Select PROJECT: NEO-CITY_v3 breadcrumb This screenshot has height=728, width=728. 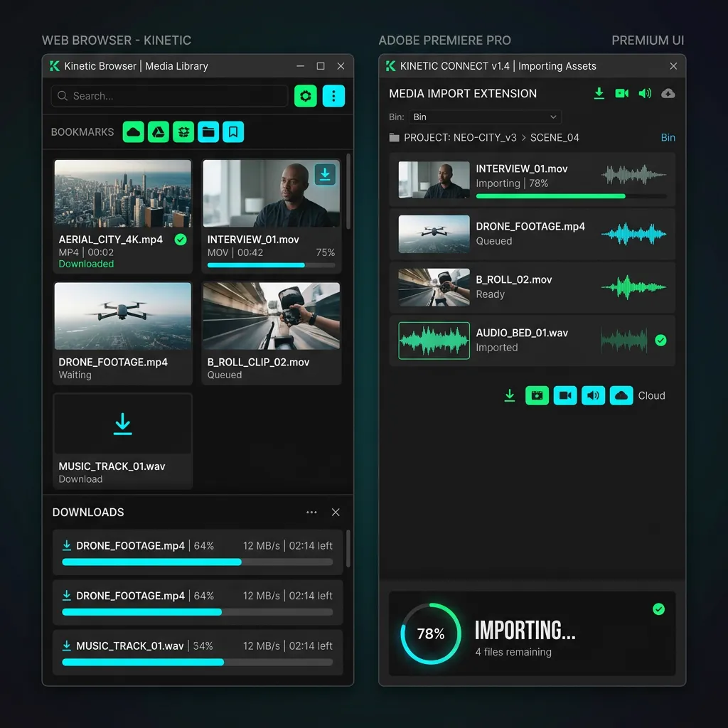(x=460, y=137)
